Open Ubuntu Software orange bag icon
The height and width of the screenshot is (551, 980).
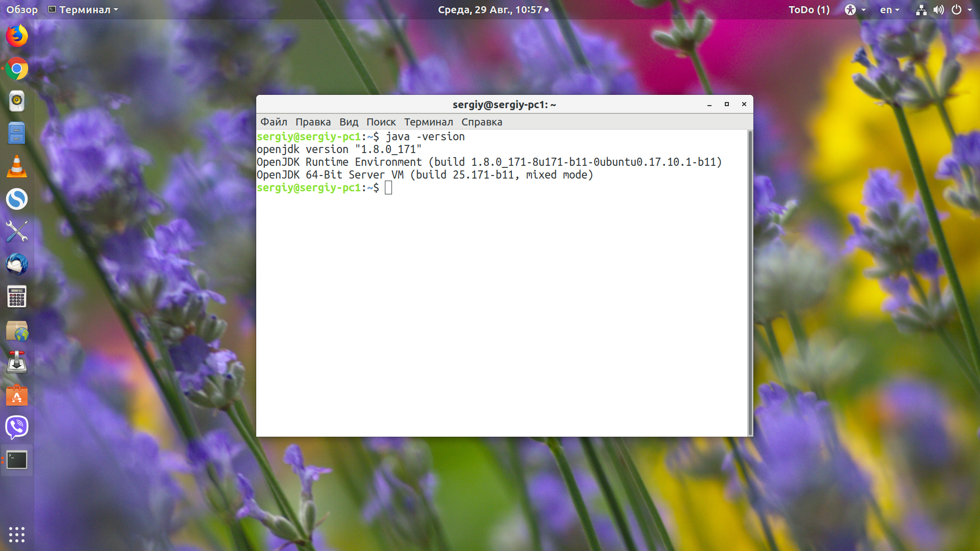coord(17,395)
